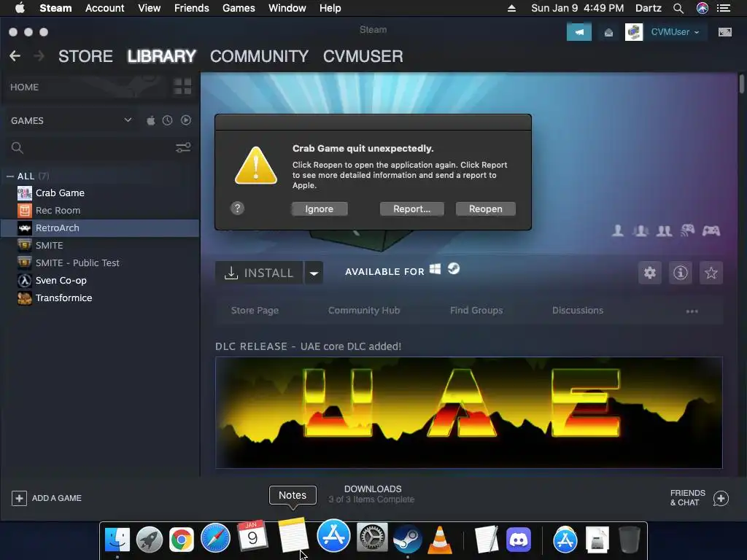Image resolution: width=747 pixels, height=560 pixels.
Task: Select SMITE - Public Test entry
Action: pyautogui.click(x=100, y=262)
